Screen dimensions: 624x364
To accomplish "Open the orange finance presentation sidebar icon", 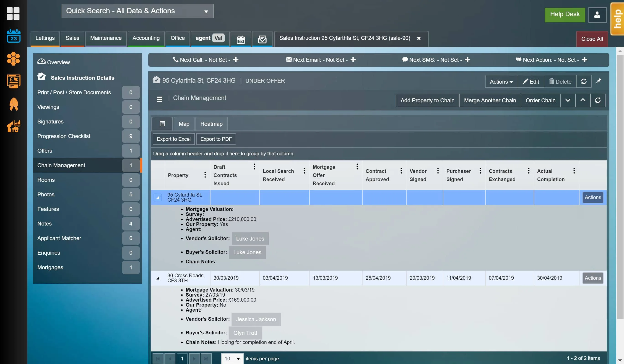I will click(x=13, y=81).
